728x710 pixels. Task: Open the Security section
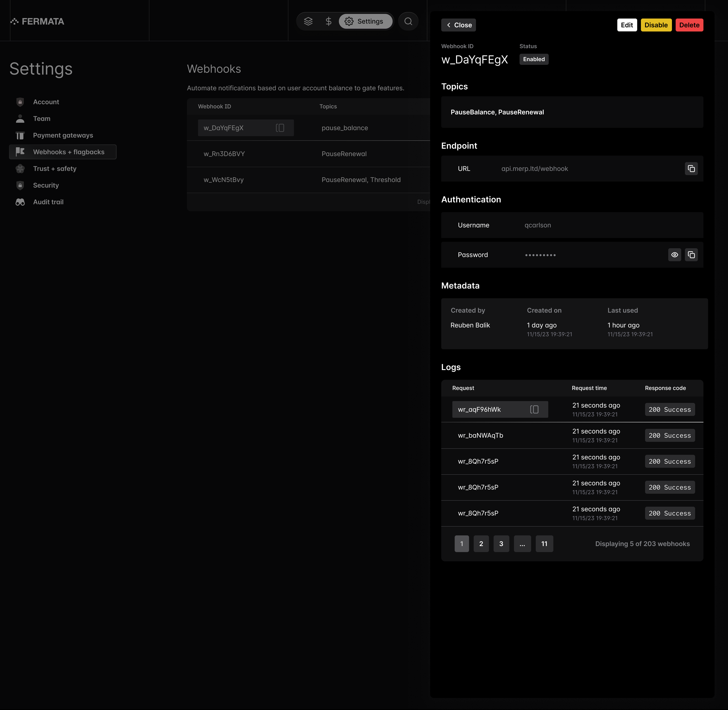45,185
